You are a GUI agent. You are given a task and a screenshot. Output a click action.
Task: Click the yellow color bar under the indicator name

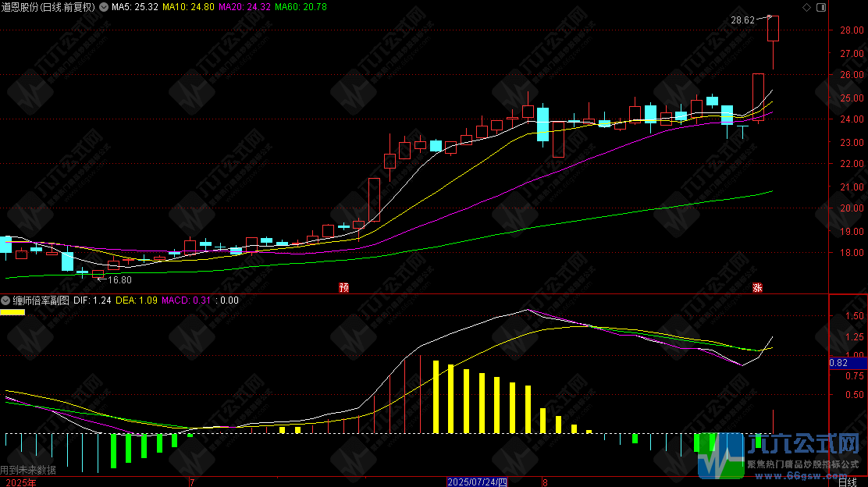[x=12, y=312]
